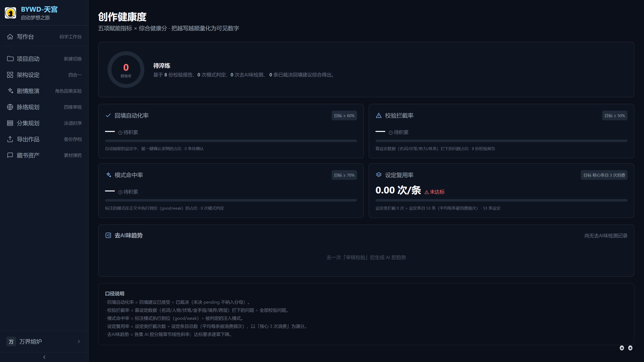The image size is (644, 362).
Task: Click the stacked rows icon beside 分集规划
Action: [10, 123]
